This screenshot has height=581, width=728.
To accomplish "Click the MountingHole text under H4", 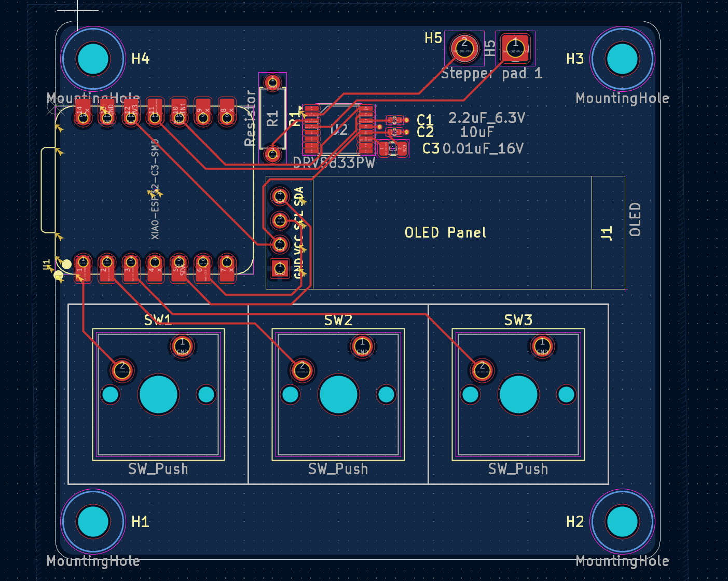I will 92,98.
